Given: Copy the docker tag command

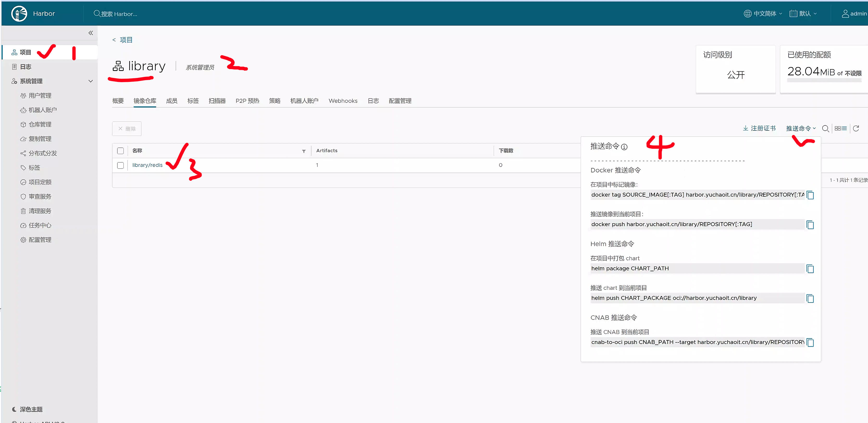Looking at the screenshot, I should (x=810, y=195).
